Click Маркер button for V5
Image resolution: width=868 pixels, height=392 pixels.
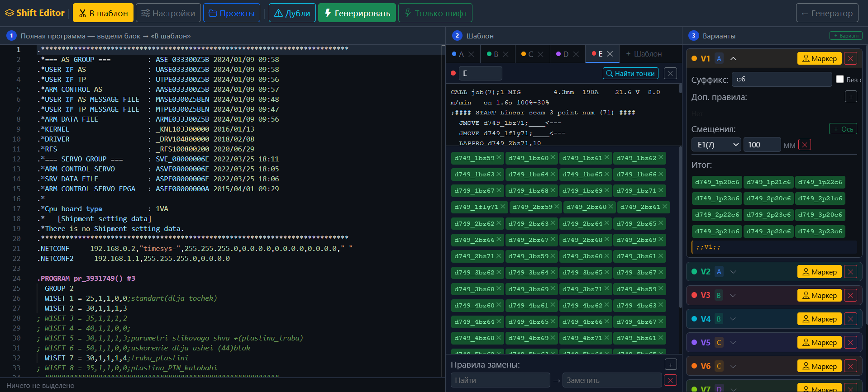(819, 342)
